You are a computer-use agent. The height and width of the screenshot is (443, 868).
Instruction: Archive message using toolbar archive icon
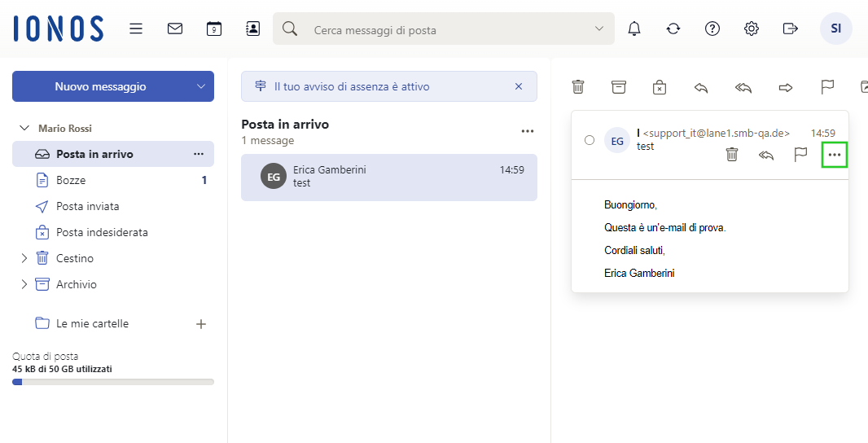619,87
